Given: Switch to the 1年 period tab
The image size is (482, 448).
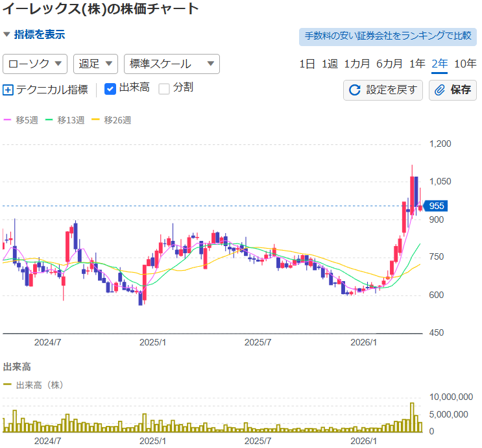Looking at the screenshot, I should (x=418, y=64).
